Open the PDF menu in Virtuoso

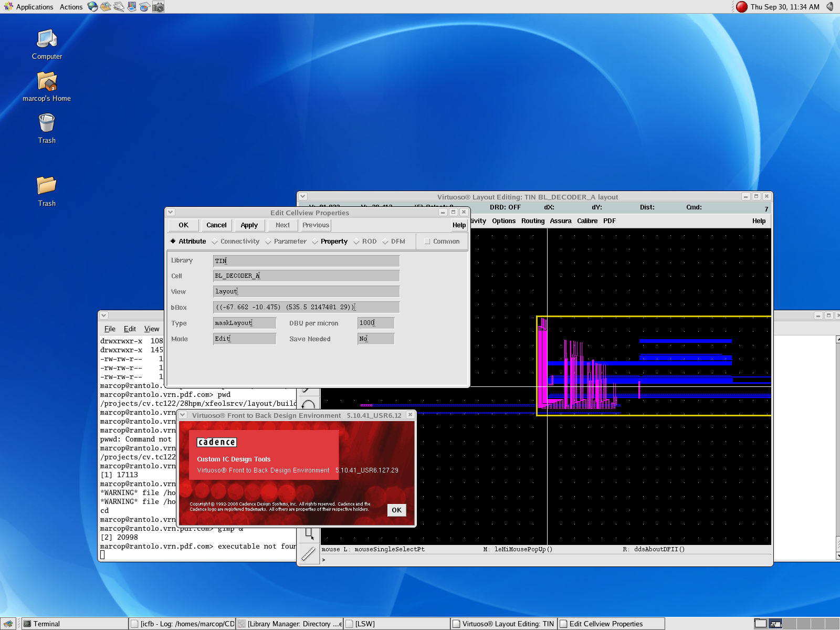point(610,221)
